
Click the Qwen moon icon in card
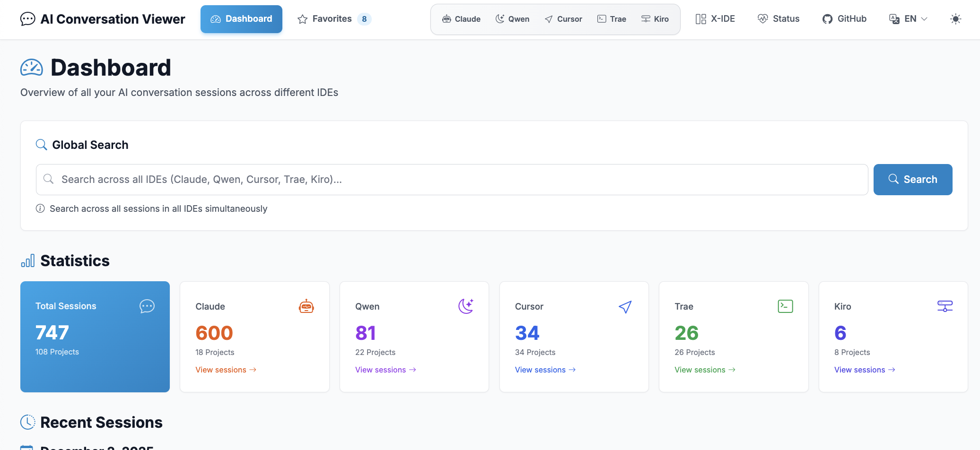coord(466,306)
